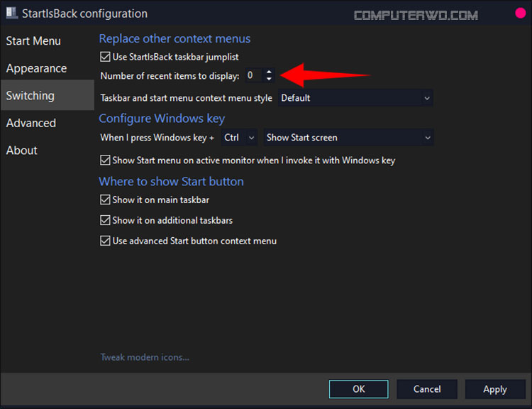Close the window with the pink circle button
The width and height of the screenshot is (532, 409).
coord(520,13)
